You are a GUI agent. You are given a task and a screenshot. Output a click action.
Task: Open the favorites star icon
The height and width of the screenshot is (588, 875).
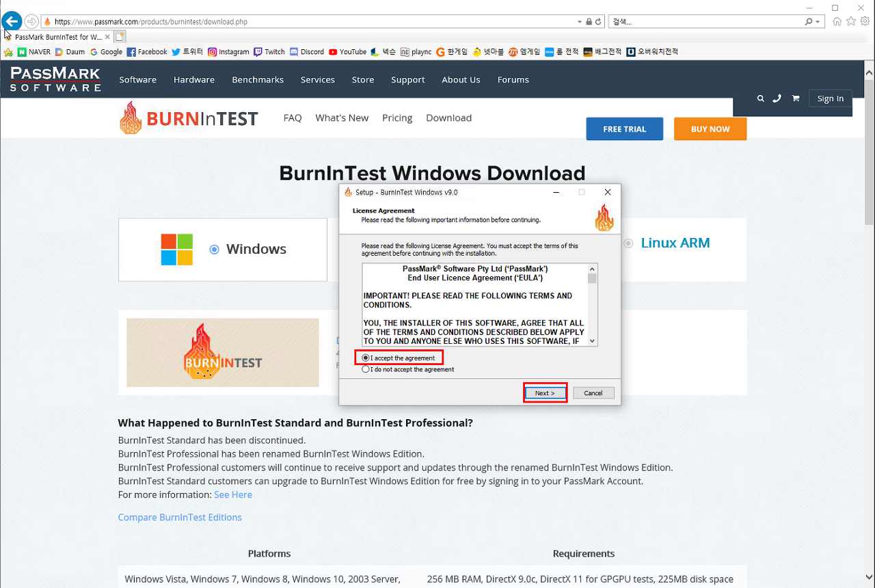coord(851,21)
